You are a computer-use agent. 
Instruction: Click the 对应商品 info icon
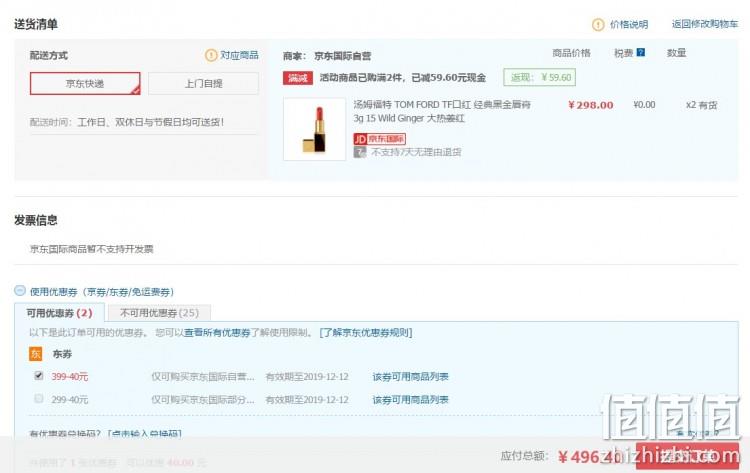pyautogui.click(x=211, y=55)
